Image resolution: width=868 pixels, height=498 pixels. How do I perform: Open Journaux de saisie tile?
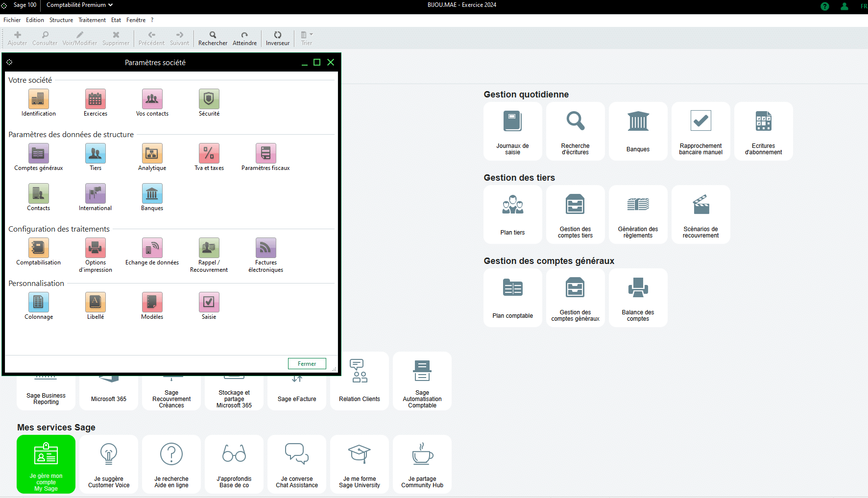(513, 131)
